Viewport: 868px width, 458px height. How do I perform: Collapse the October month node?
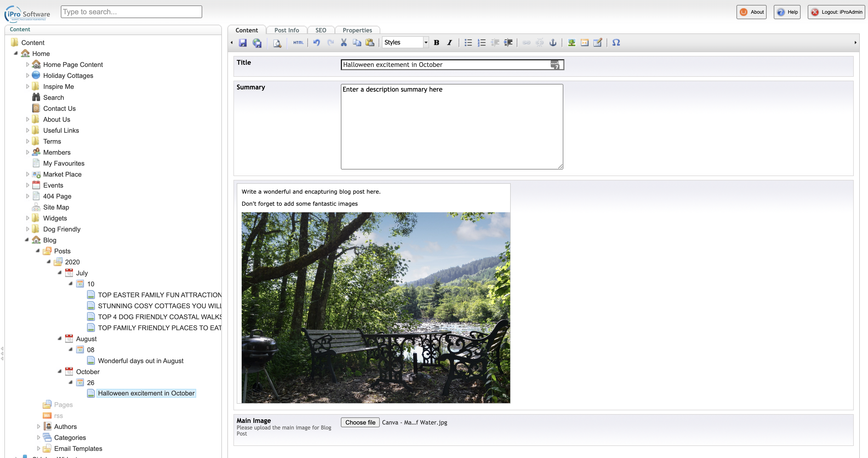60,371
